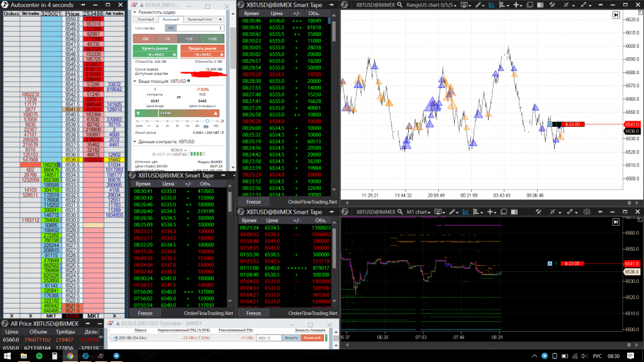Pin the Autocenter order book window
The height and width of the screenshot is (362, 644).
pos(82,5)
